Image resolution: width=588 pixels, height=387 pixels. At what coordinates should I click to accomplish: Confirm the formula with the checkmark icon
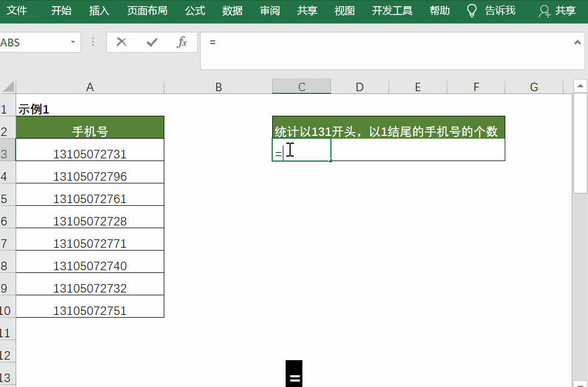(x=152, y=42)
